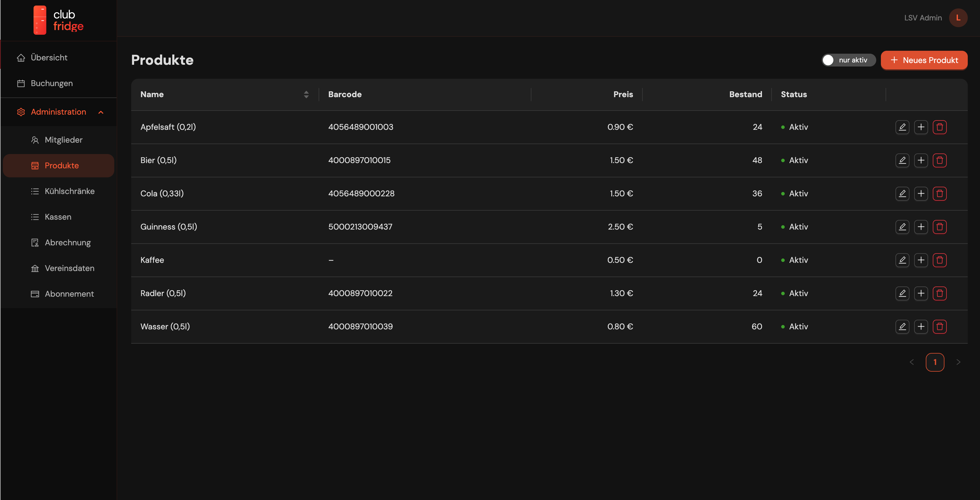Click the trash icon for Radler (0,5l)

939,293
